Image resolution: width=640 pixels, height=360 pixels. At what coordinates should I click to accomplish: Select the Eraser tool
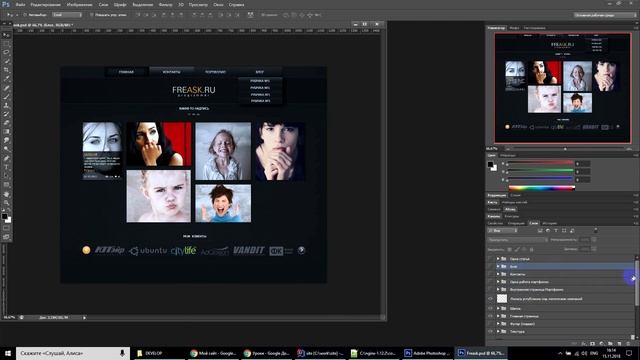(x=6, y=123)
